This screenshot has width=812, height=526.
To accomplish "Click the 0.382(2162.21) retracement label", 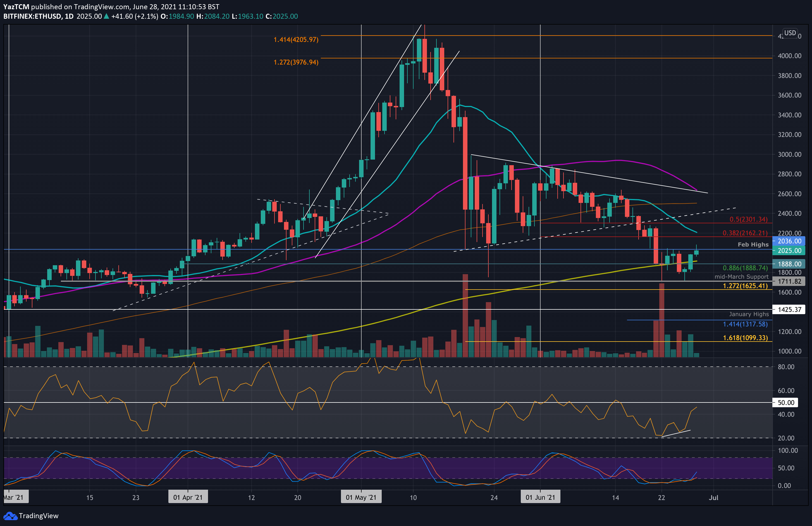I will click(745, 233).
